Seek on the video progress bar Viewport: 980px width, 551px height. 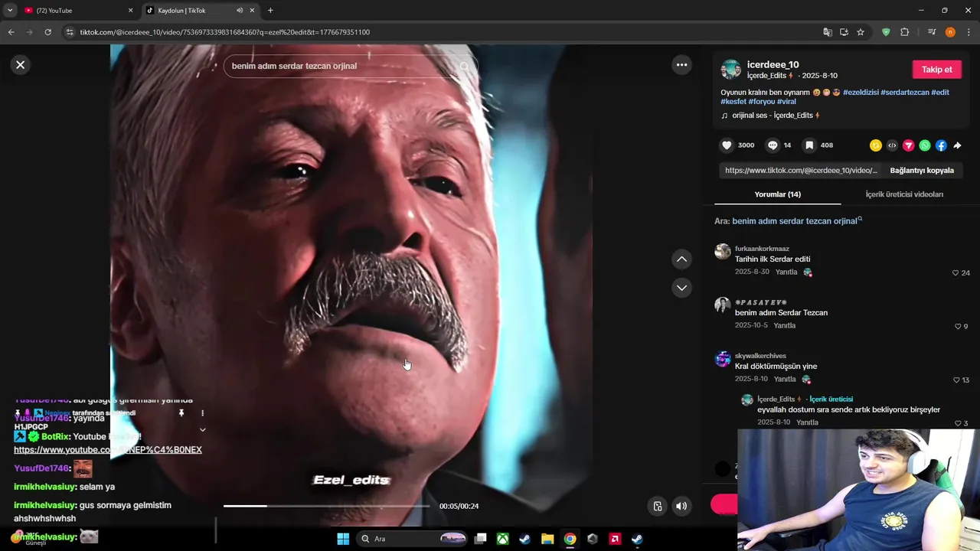[327, 506]
